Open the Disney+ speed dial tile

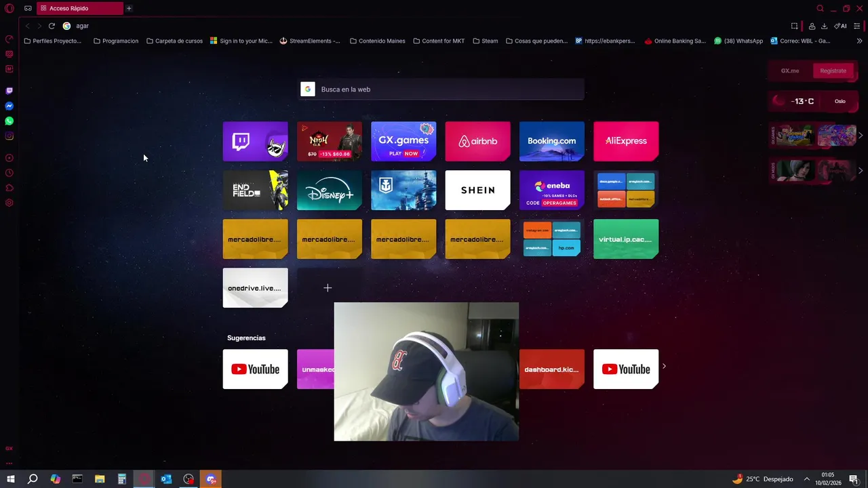pyautogui.click(x=330, y=190)
